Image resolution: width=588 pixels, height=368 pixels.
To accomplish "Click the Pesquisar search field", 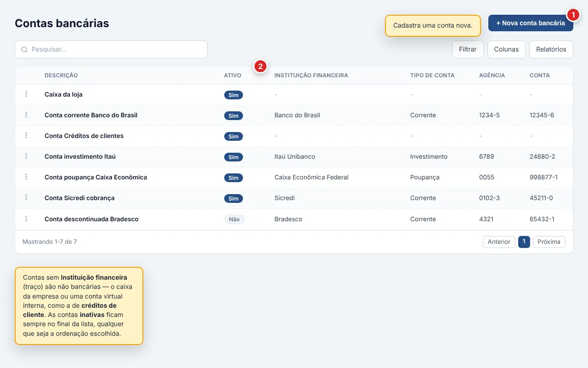I will click(x=111, y=50).
